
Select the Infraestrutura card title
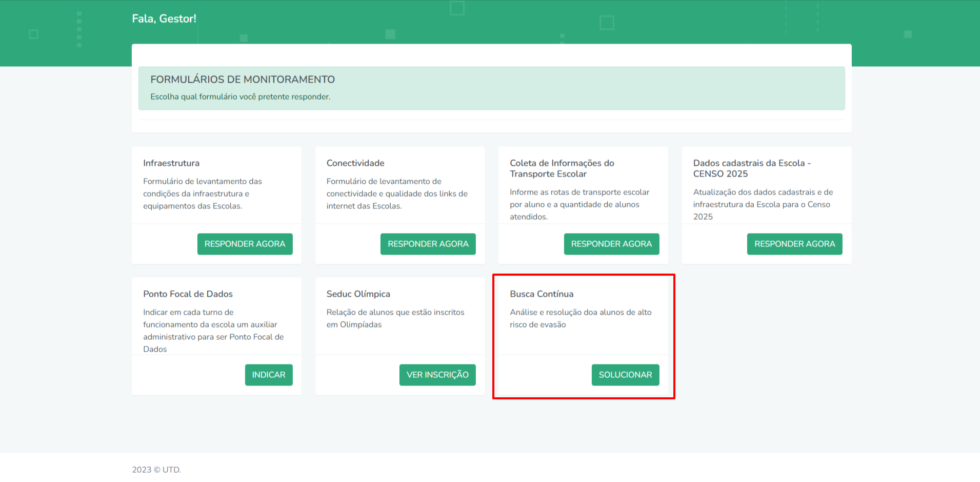171,163
